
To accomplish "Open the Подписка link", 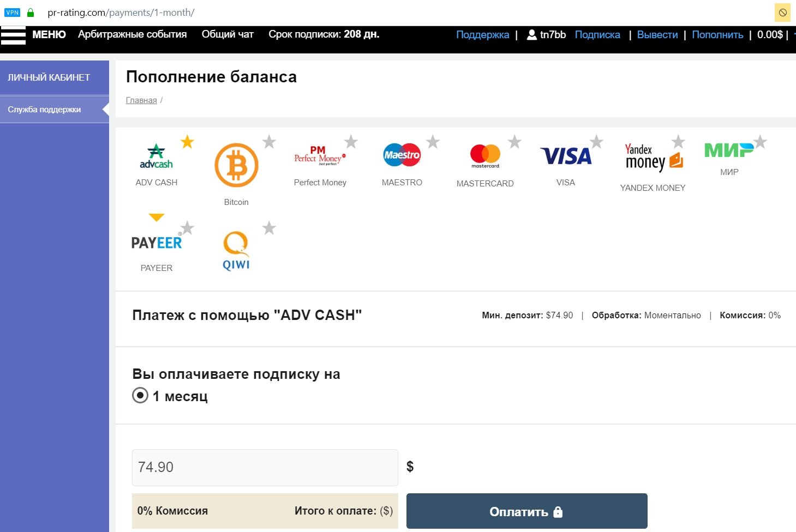I will [597, 35].
